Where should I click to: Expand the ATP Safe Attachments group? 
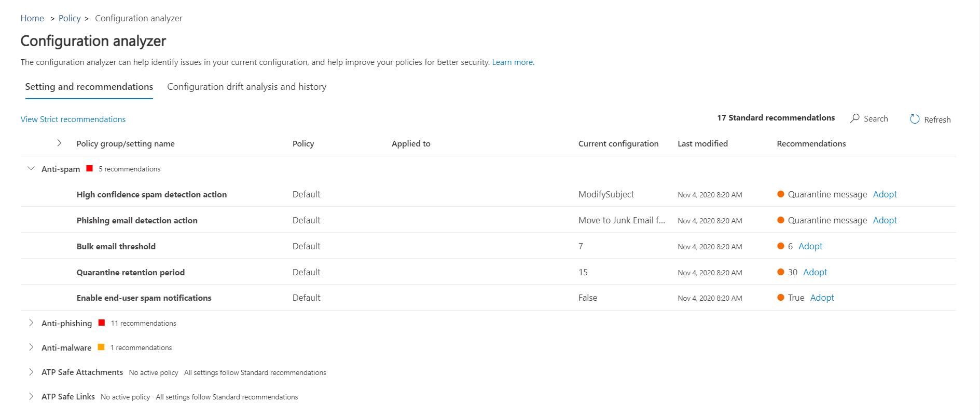[31, 372]
